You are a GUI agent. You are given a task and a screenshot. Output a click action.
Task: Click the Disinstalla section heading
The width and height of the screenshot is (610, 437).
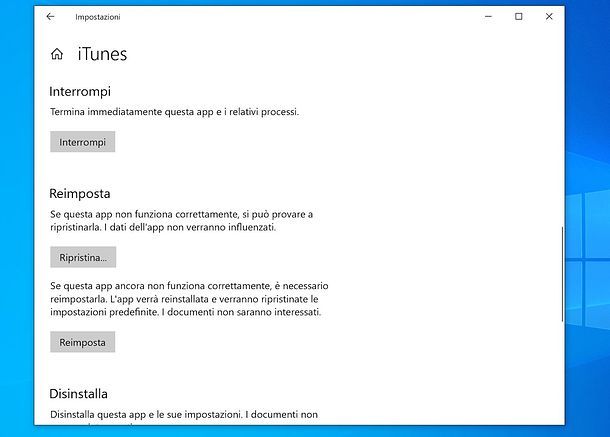[x=79, y=394]
